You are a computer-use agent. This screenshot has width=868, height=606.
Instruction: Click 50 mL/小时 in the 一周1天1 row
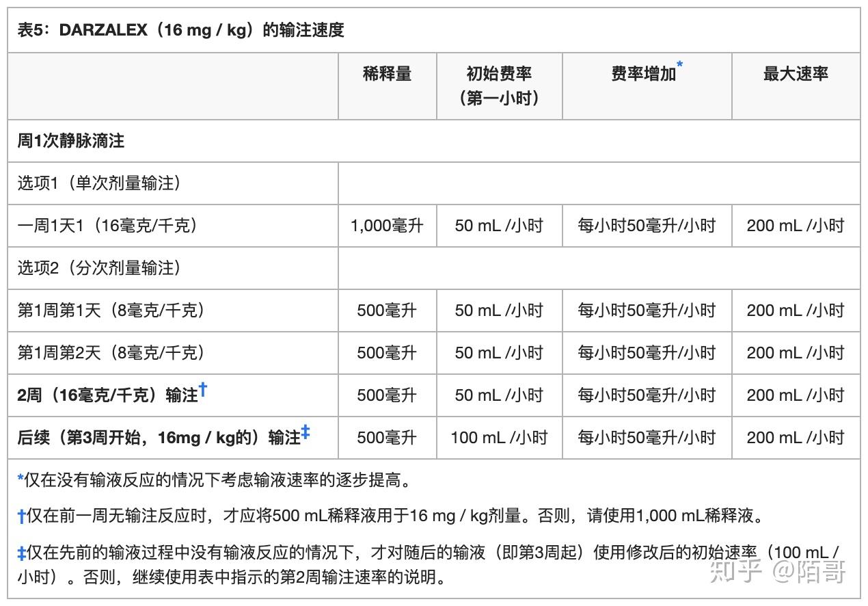point(499,226)
